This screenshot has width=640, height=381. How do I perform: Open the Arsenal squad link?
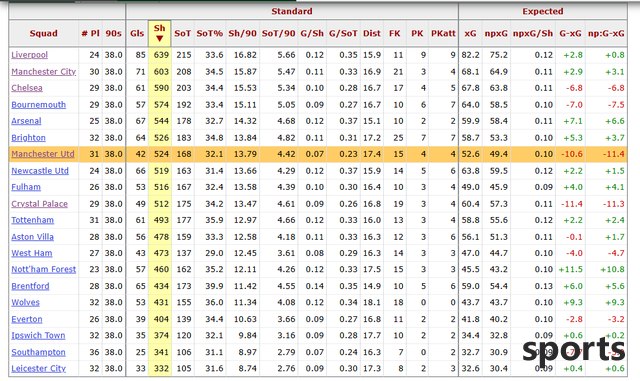pos(26,121)
